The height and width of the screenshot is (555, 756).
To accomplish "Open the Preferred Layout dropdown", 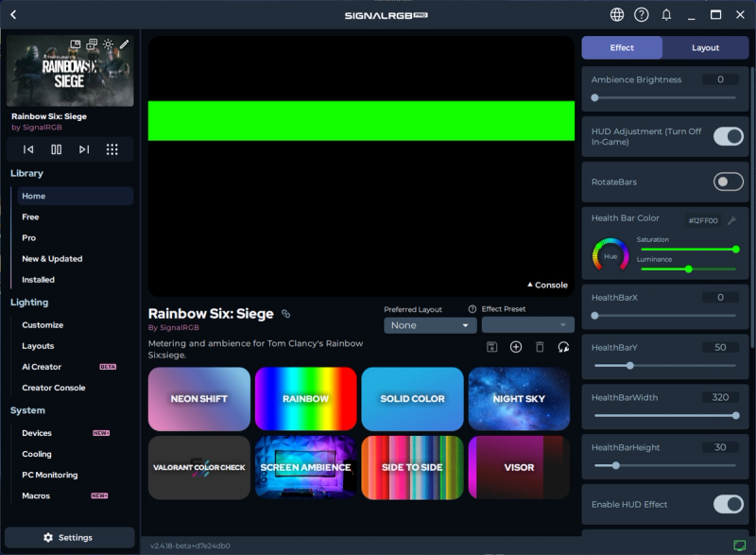I will point(430,325).
